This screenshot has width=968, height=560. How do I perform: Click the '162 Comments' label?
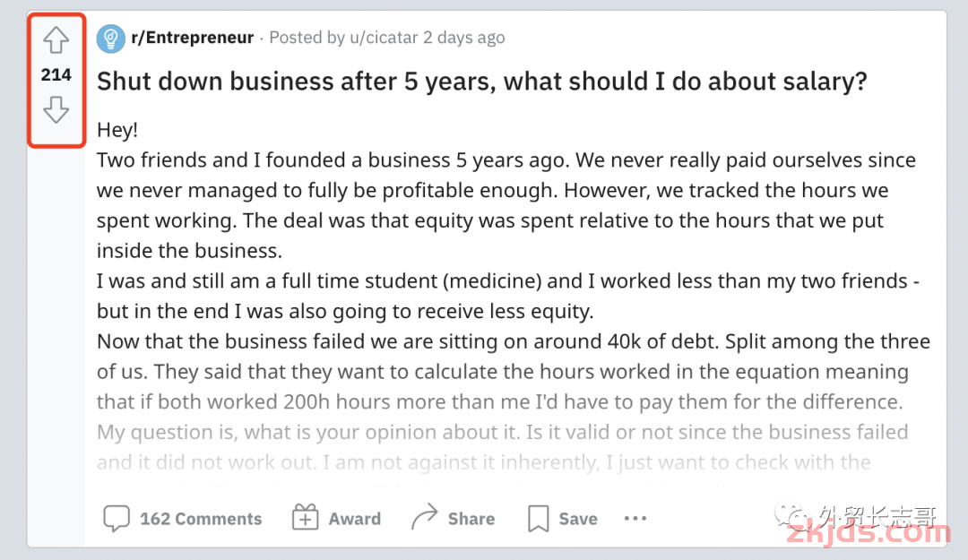point(201,519)
